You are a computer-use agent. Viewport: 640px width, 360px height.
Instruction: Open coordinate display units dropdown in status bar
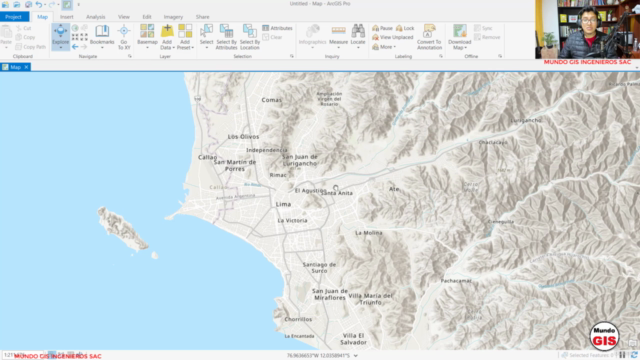click(356, 356)
